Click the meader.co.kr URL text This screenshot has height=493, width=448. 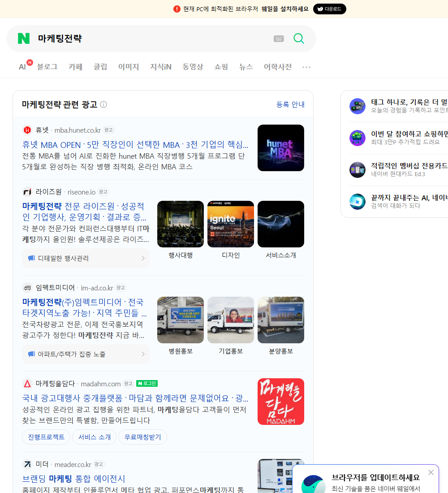point(73,465)
